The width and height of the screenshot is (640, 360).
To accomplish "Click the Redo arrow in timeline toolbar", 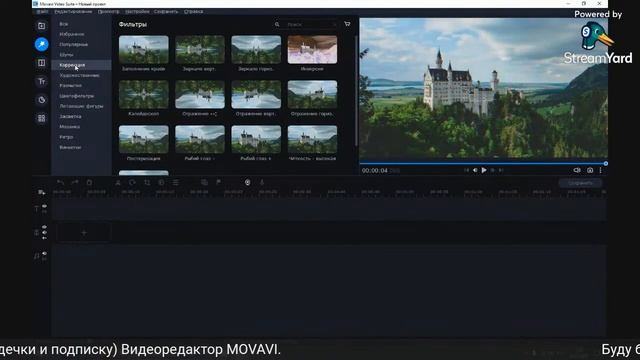I will tap(75, 182).
